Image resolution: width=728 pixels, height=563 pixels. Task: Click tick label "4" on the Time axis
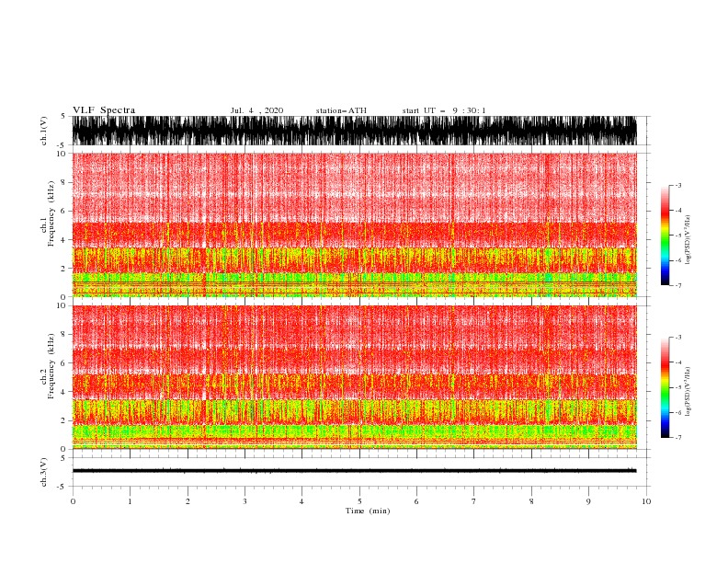[301, 501]
